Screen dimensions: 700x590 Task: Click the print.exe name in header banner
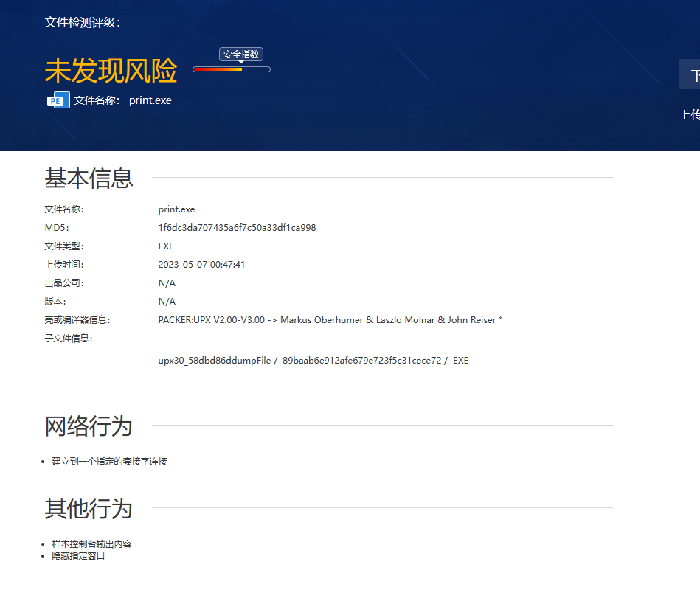point(150,100)
